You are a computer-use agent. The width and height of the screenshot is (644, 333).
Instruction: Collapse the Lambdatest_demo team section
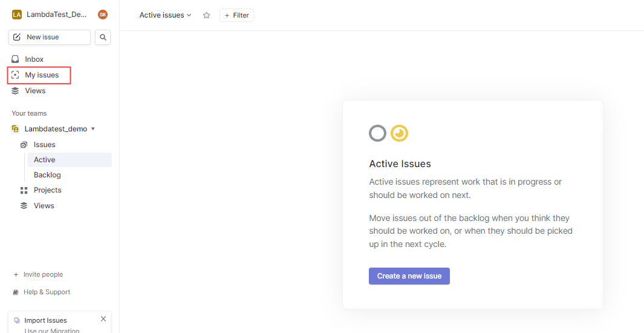pos(93,129)
